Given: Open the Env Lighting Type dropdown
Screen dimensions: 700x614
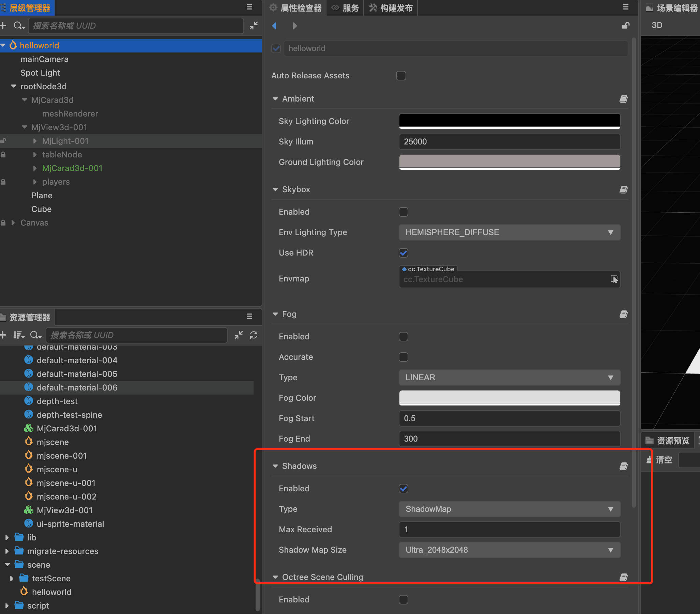Looking at the screenshot, I should 509,232.
